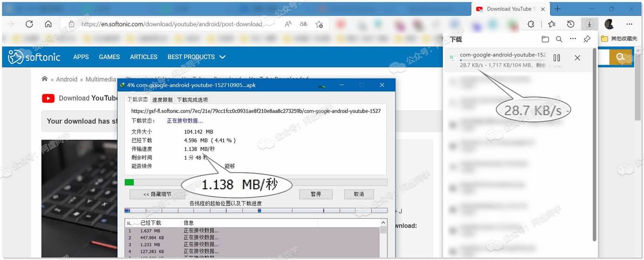Click the << 隐藏细节 button

pos(157,194)
